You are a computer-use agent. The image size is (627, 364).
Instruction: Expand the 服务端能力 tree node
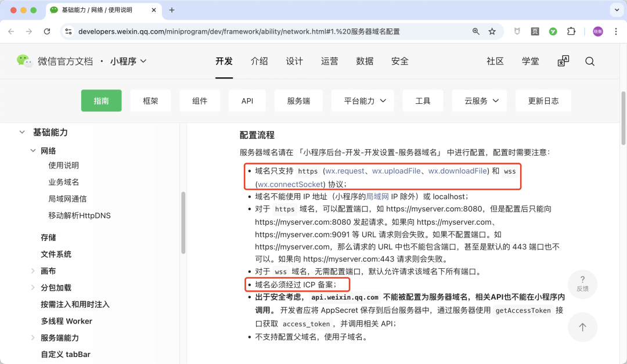(33, 338)
